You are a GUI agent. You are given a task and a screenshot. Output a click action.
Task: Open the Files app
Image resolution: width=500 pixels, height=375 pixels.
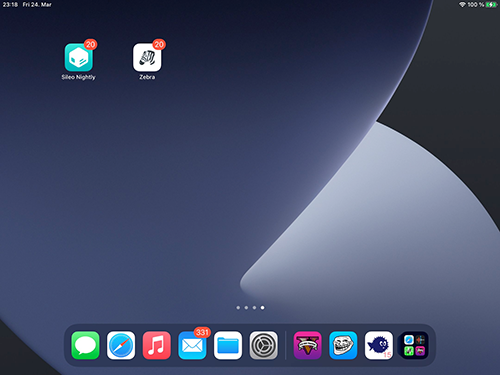click(228, 345)
